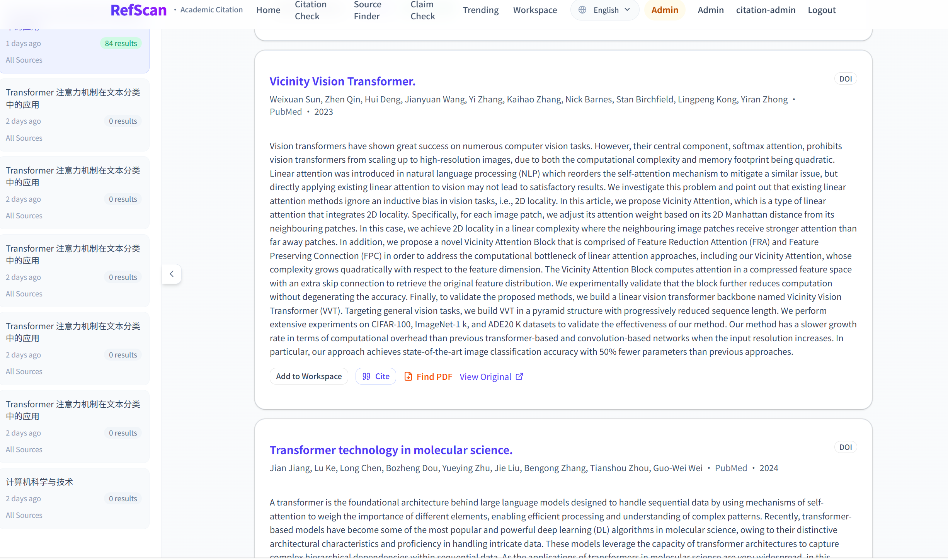948x560 pixels.
Task: Open Vicinity Vision Transformer title link
Action: tap(342, 82)
